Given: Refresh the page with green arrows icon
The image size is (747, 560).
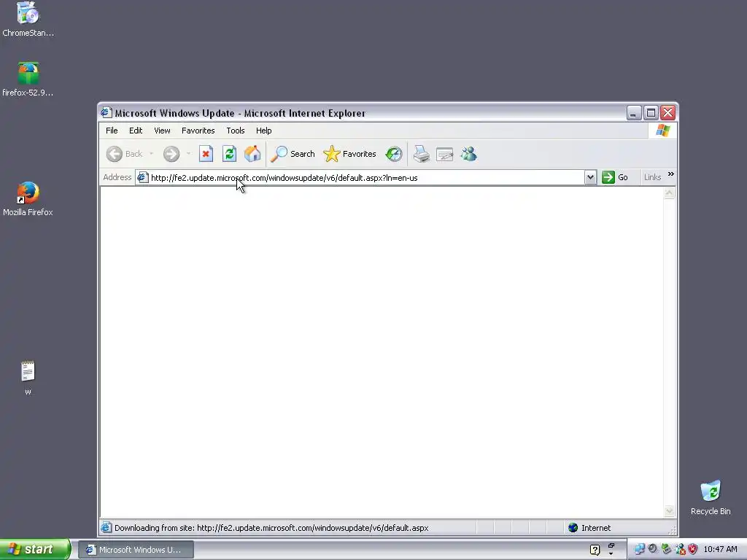Looking at the screenshot, I should [x=229, y=154].
